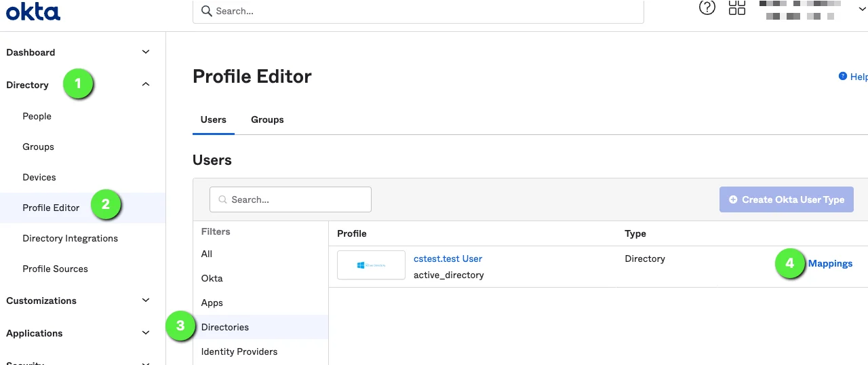
Task: Click the top Search field
Action: pos(418,12)
